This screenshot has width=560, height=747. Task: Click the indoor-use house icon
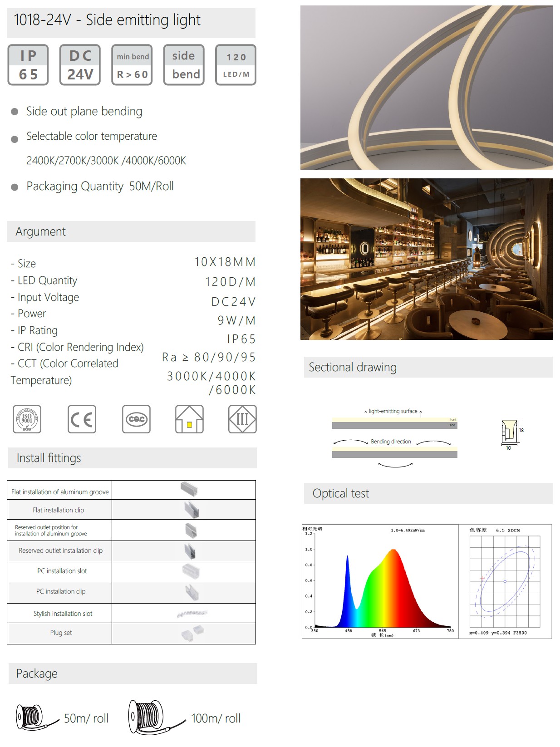point(189,419)
